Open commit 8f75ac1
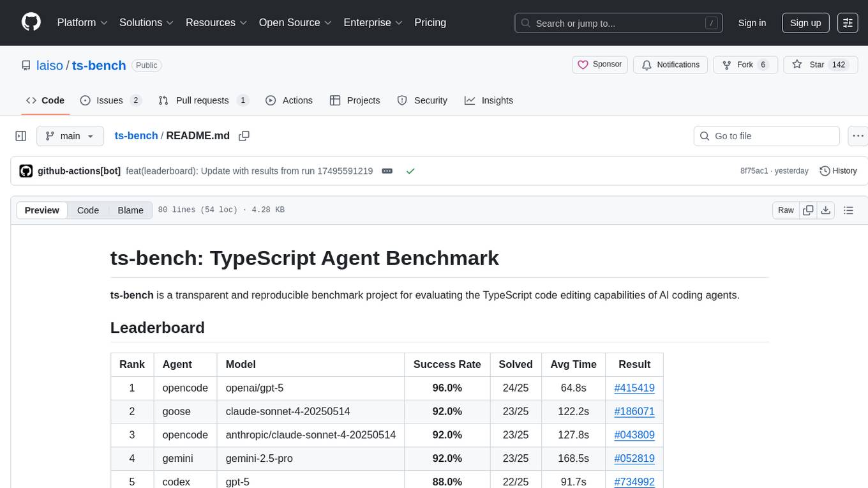Viewport: 868px width, 488px height. coord(754,171)
